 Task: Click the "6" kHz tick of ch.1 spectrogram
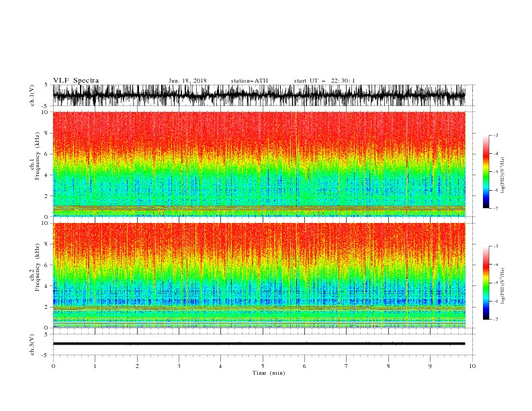tap(46, 154)
